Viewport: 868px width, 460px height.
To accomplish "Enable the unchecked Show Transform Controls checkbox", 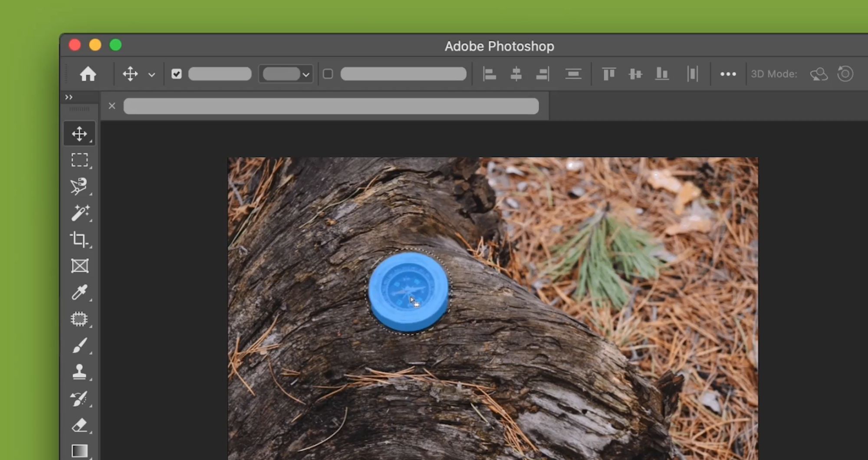I will 328,74.
